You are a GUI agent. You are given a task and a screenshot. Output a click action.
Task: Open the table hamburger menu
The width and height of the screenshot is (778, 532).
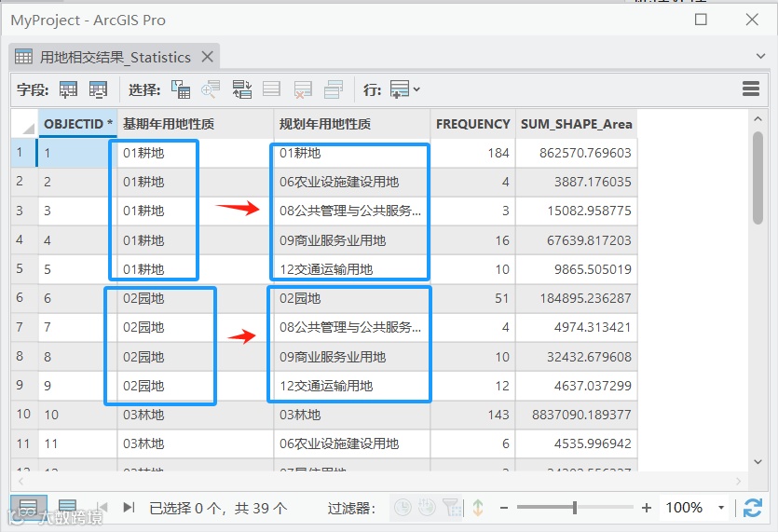click(x=751, y=89)
